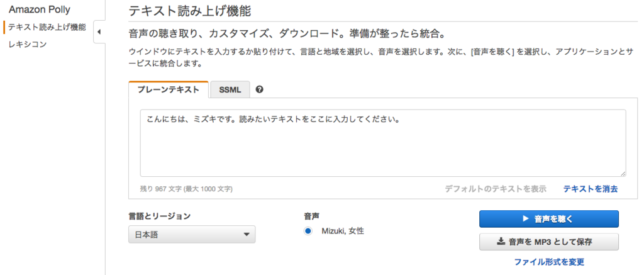Click the download icon on the MP3 save button
The height and width of the screenshot is (275, 644).
(501, 242)
